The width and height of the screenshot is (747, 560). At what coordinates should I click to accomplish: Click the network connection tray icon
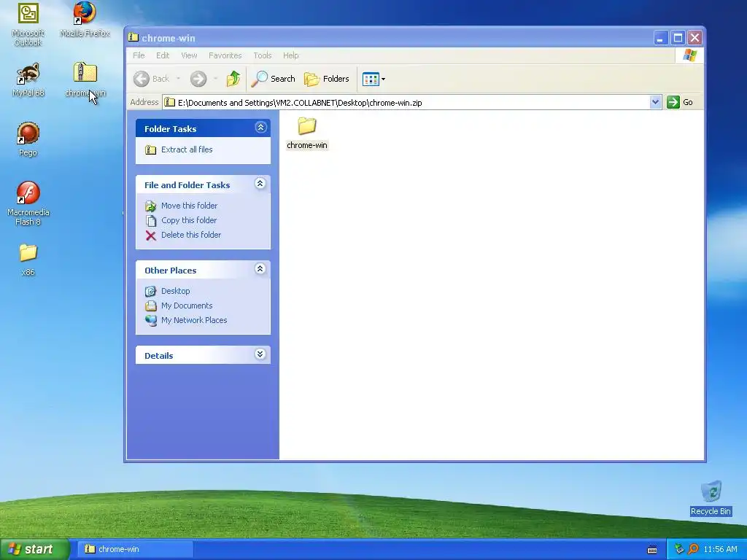679,549
